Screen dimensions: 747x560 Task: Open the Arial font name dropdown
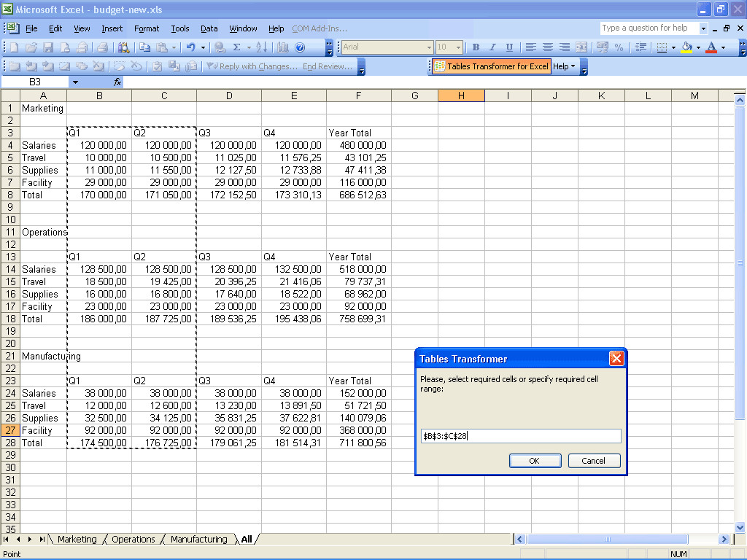pyautogui.click(x=429, y=47)
